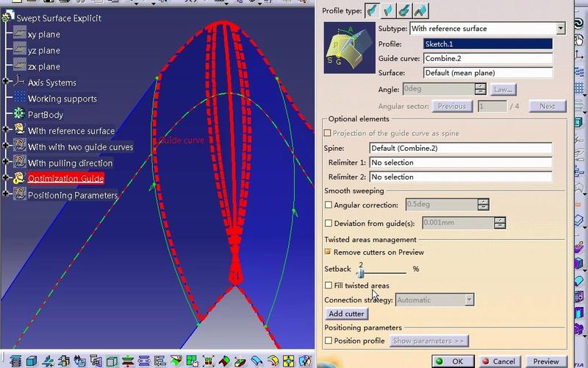Select the Circle profile type icon
Viewport: 588px width, 368px height.
[x=404, y=10]
